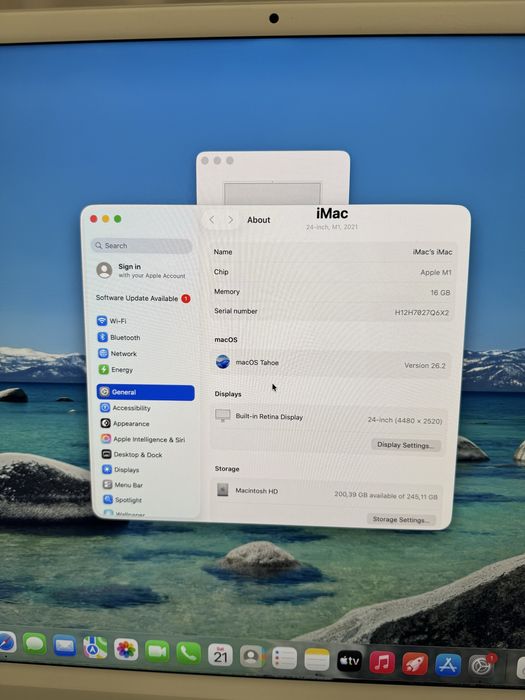Viewport: 525px width, 700px height.
Task: Click the name value "iMac's iMac"
Action: 433,252
